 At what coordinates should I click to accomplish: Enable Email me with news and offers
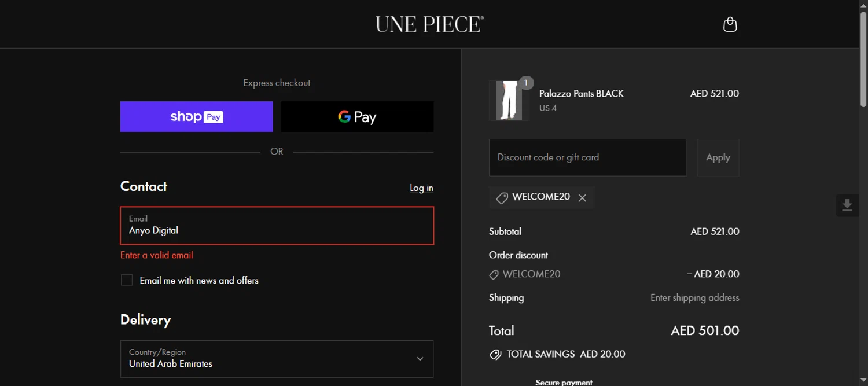(127, 280)
